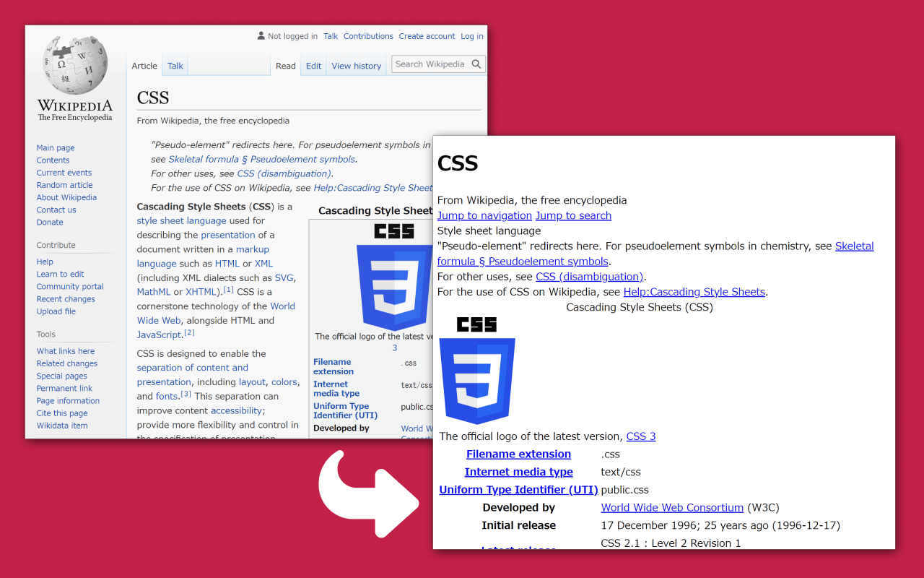Click the search magnifying glass icon
The width and height of the screenshot is (924, 578).
(x=476, y=64)
